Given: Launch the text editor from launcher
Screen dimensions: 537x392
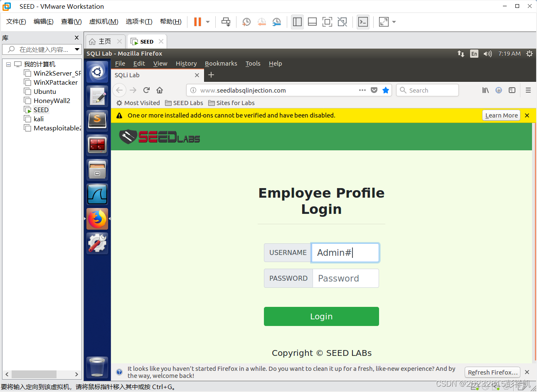Looking at the screenshot, I should [97, 96].
